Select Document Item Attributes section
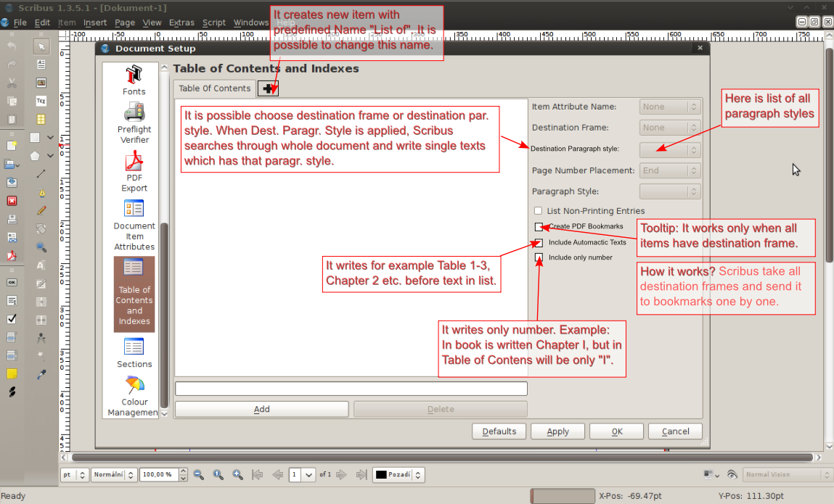 pyautogui.click(x=134, y=225)
